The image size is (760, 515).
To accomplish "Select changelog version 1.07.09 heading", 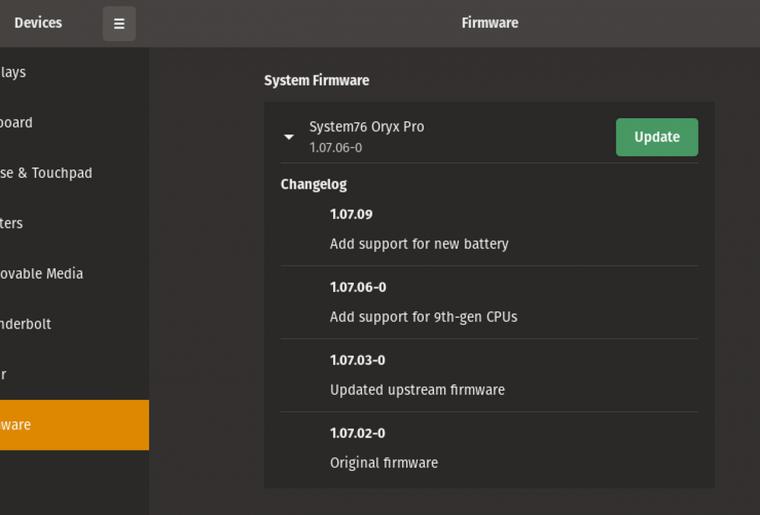I will coord(351,214).
